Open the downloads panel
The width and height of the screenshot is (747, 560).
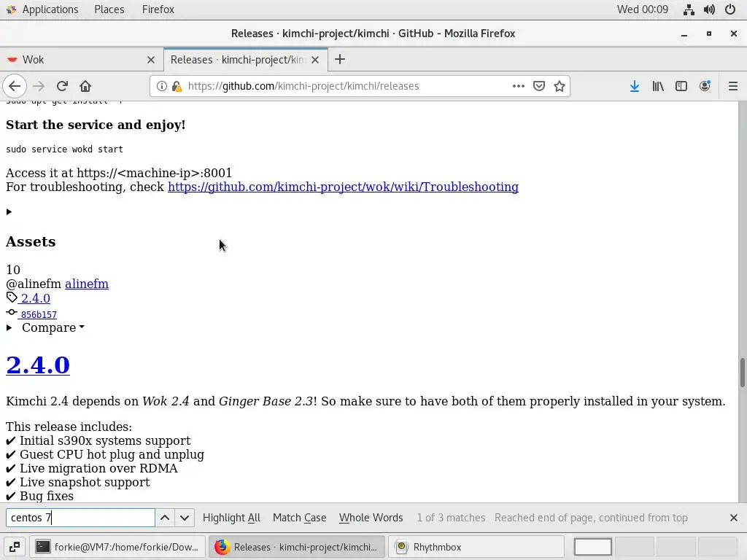[634, 86]
